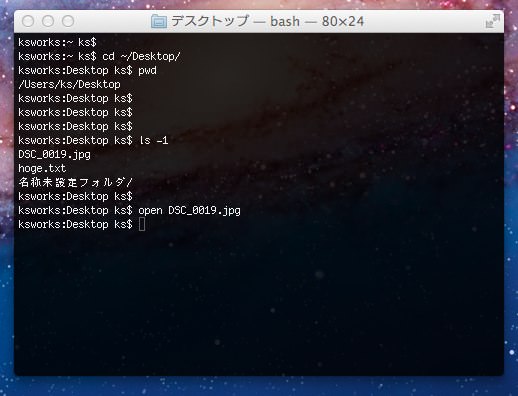The image size is (518, 396).
Task: Click the "cd ~/Desktop/" command line
Action: tap(99, 56)
